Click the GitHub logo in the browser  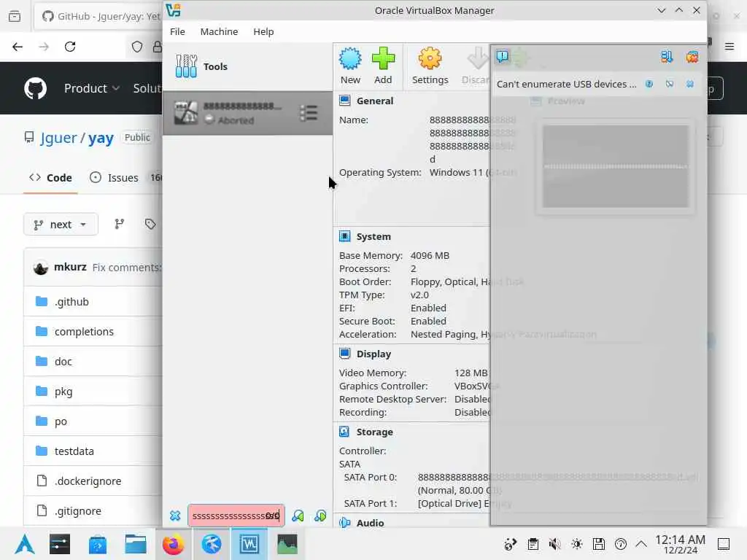coord(36,88)
